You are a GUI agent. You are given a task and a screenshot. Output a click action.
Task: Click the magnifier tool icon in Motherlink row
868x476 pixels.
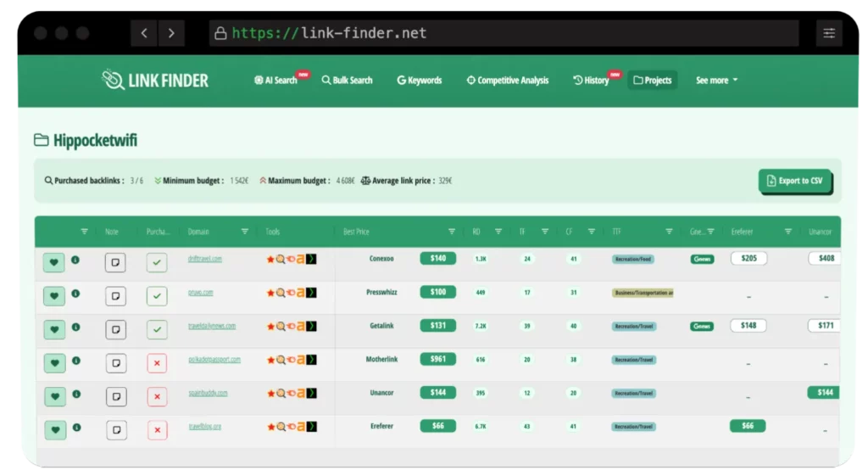(x=281, y=360)
